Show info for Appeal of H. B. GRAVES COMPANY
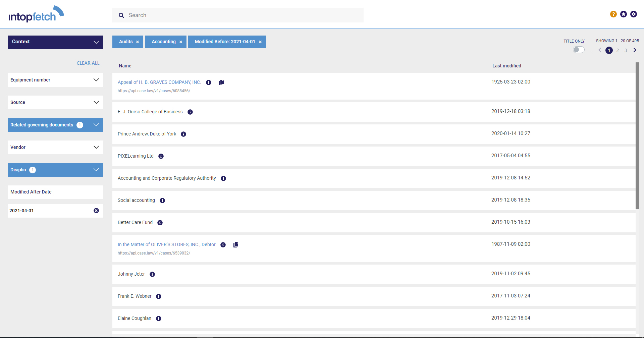644x338 pixels. (x=209, y=82)
